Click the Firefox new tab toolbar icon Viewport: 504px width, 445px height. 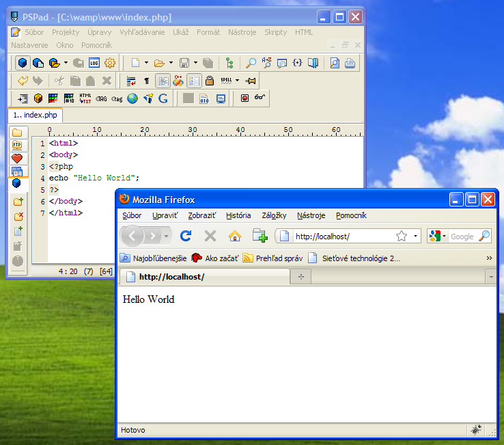point(260,236)
